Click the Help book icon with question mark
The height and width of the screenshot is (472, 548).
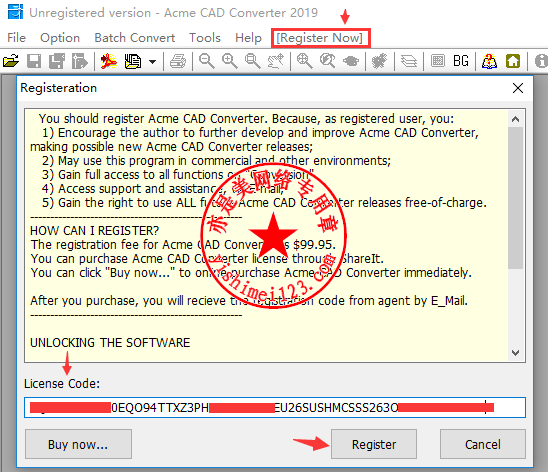(489, 61)
